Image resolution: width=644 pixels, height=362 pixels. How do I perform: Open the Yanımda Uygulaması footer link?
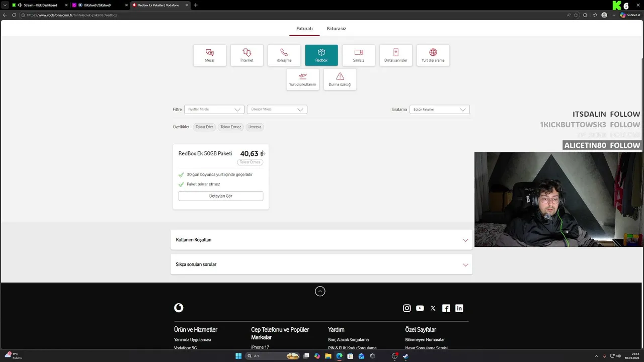[193, 340]
